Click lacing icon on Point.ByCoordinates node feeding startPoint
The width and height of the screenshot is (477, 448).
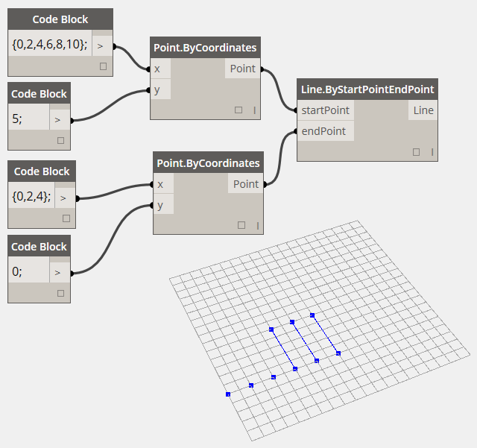tap(254, 110)
